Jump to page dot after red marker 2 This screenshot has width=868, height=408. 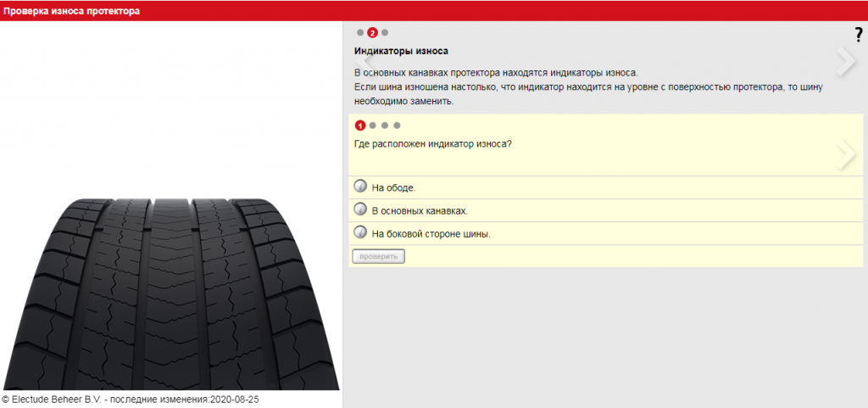(x=385, y=33)
